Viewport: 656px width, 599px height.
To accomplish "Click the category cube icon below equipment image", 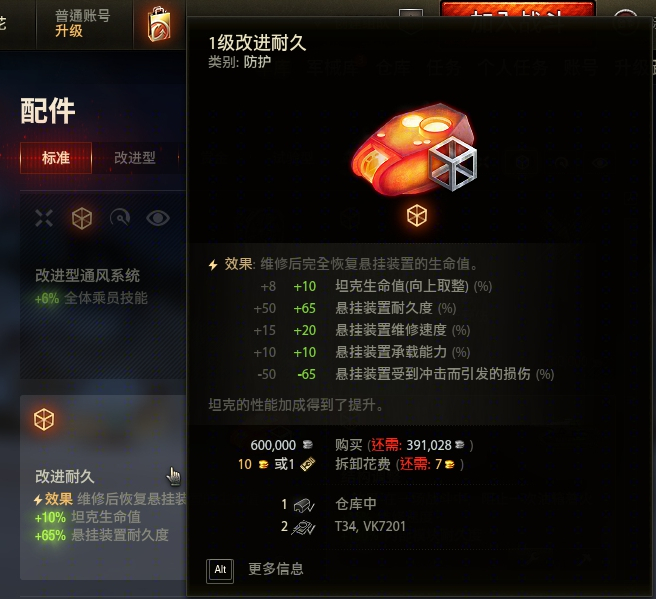I will [417, 216].
